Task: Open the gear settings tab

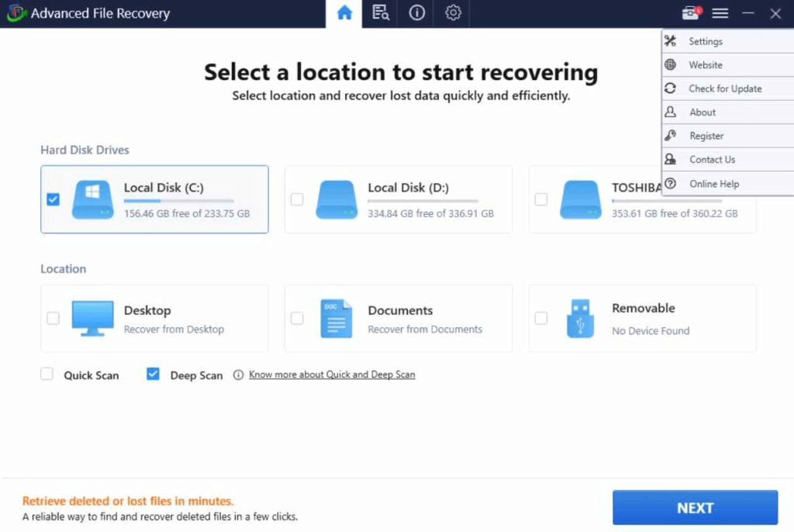Action: [x=453, y=12]
